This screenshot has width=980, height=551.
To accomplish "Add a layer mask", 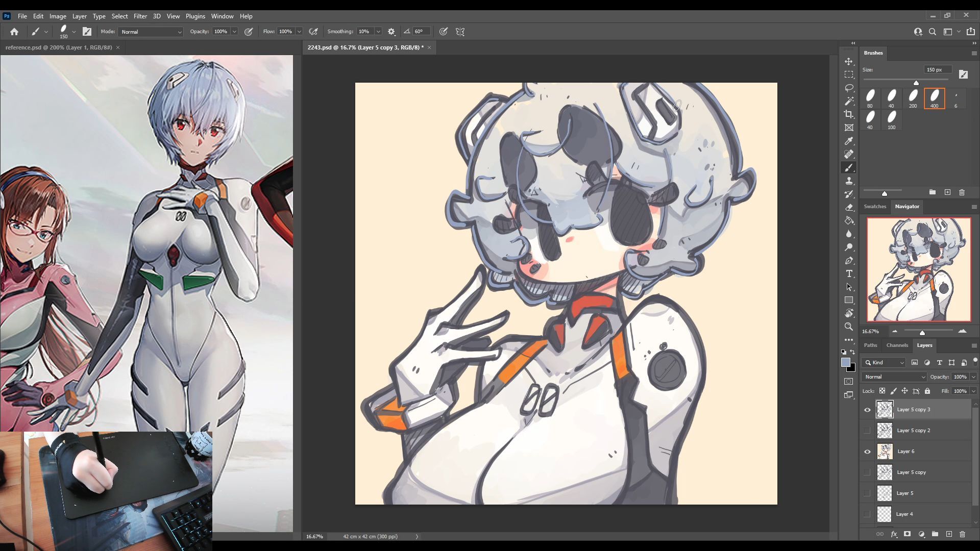I will pyautogui.click(x=907, y=534).
